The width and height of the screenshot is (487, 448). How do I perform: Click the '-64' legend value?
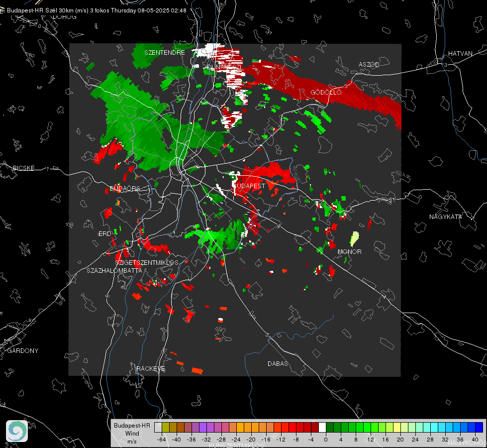point(162,440)
